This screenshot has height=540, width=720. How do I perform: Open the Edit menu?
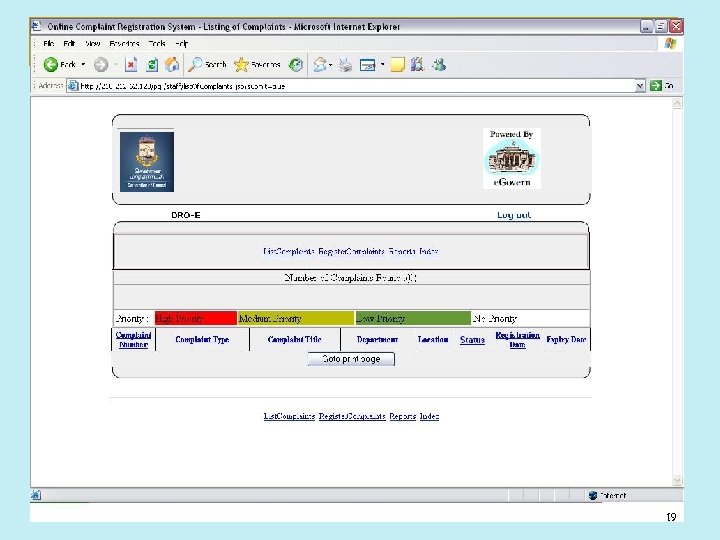pyautogui.click(x=69, y=44)
